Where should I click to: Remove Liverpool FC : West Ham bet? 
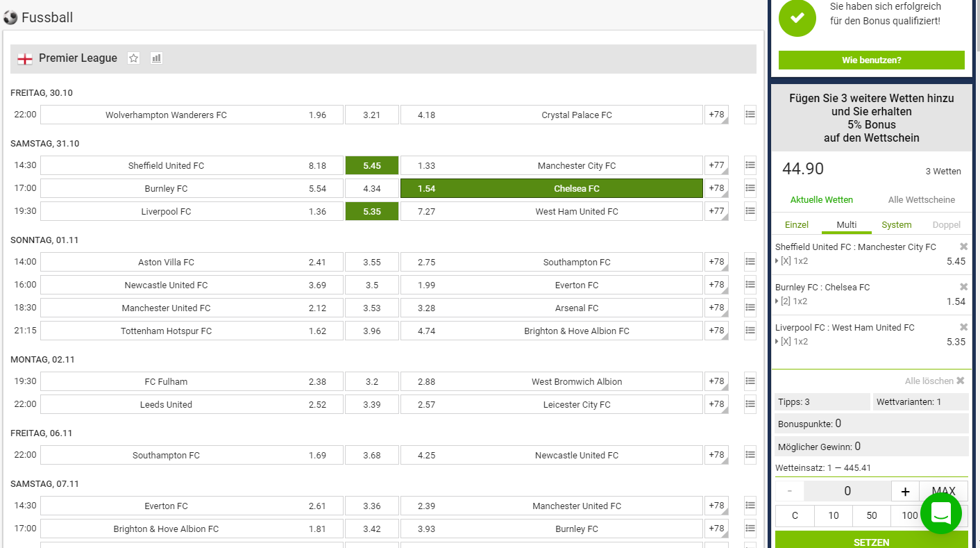(x=963, y=327)
